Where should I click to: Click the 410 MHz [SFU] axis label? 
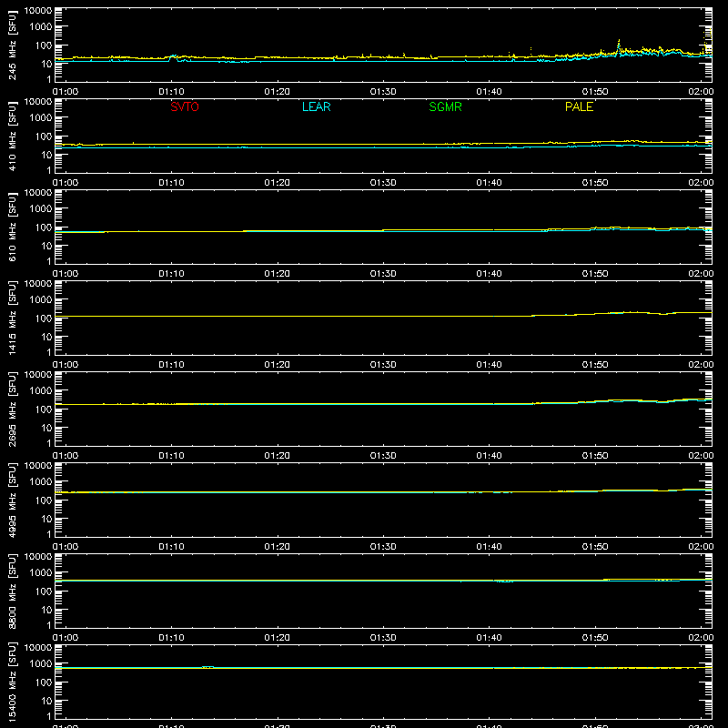(x=13, y=136)
